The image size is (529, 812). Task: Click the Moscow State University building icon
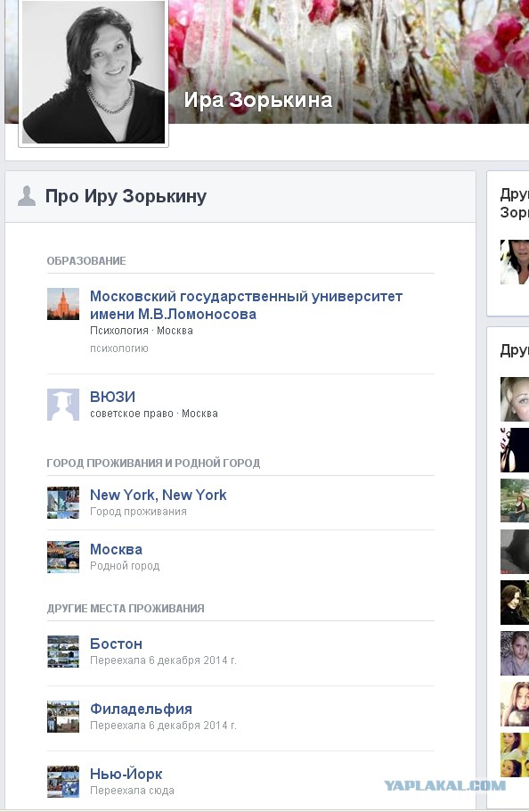[x=63, y=304]
